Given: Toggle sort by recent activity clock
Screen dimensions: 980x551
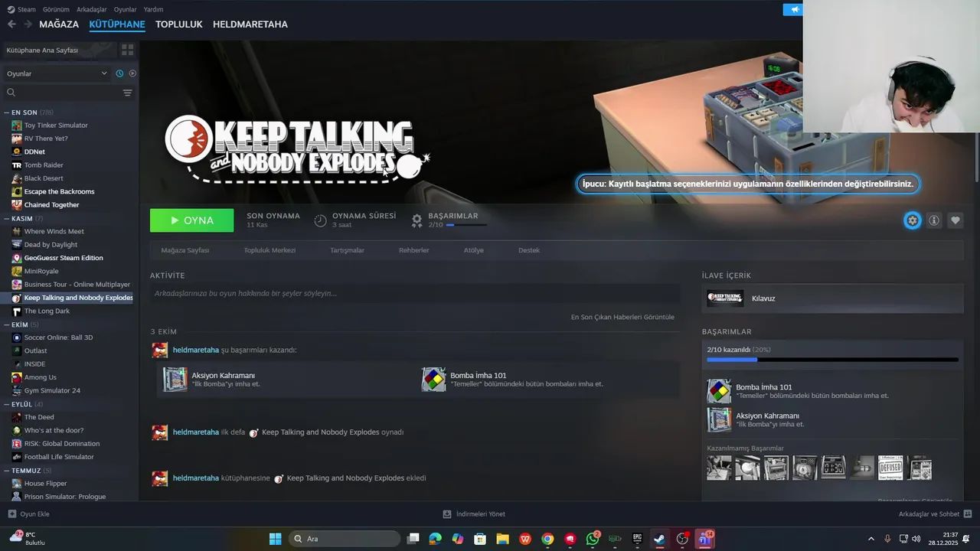Looking at the screenshot, I should [119, 73].
